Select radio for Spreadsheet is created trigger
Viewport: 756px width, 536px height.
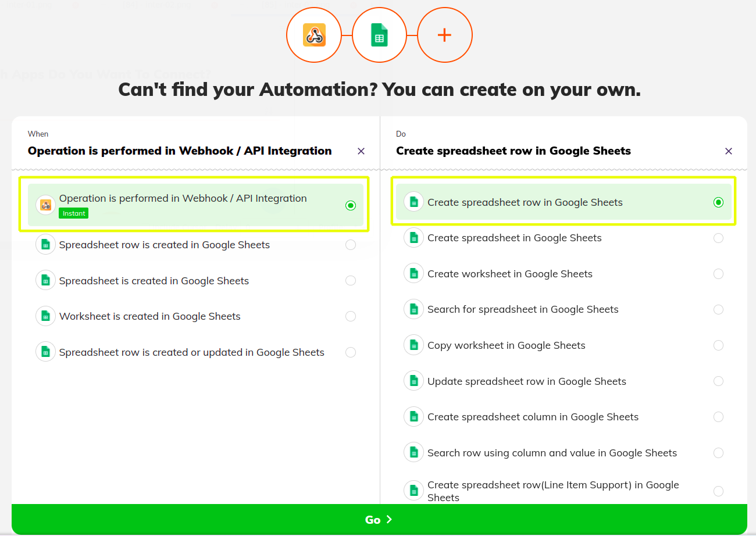[351, 281]
